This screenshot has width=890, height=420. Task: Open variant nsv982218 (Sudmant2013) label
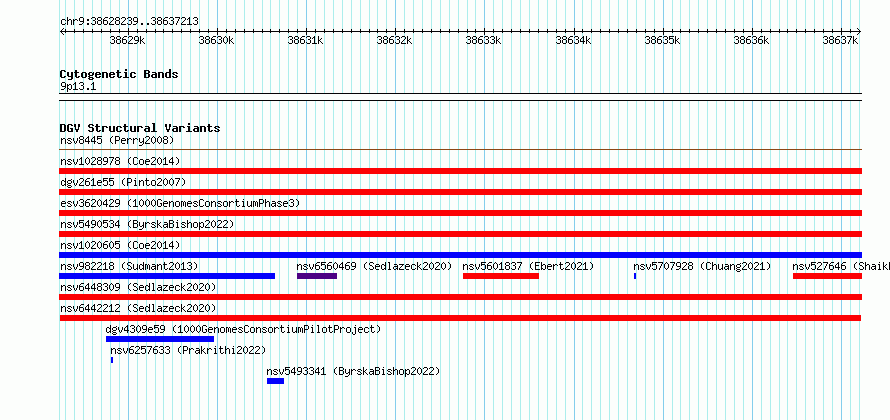coord(129,266)
